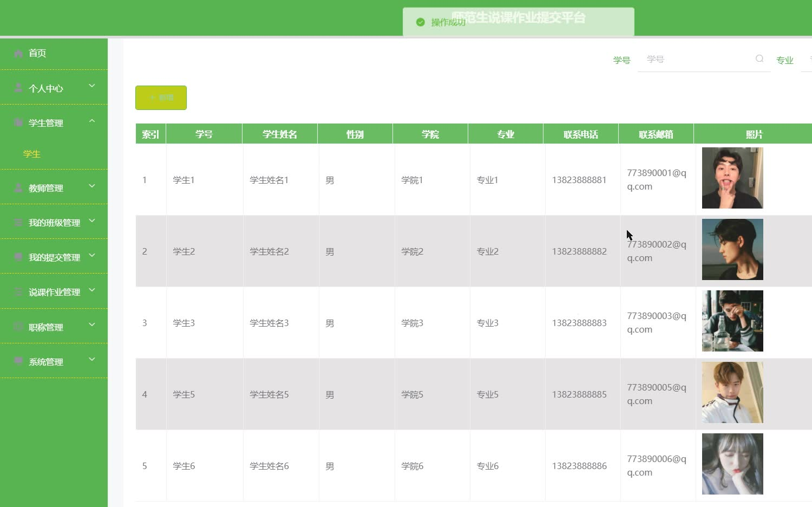Viewport: 812px width, 507px height.
Task: Open the 说课作业管理 menu label
Action: coord(54,292)
